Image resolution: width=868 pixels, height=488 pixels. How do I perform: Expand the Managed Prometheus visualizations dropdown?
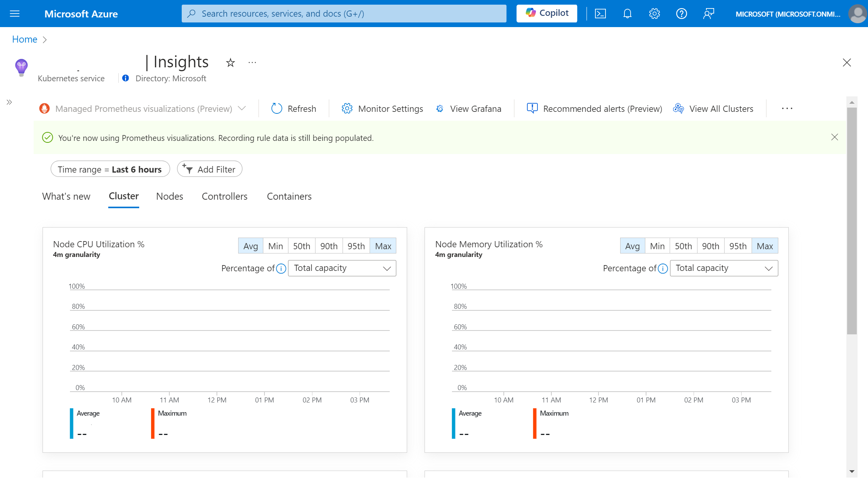242,109
